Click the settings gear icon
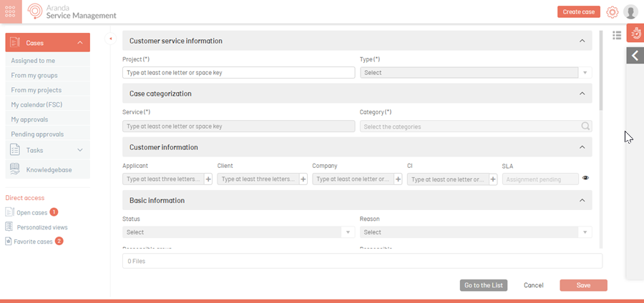Viewport: 644px width, 303px height. tap(612, 12)
